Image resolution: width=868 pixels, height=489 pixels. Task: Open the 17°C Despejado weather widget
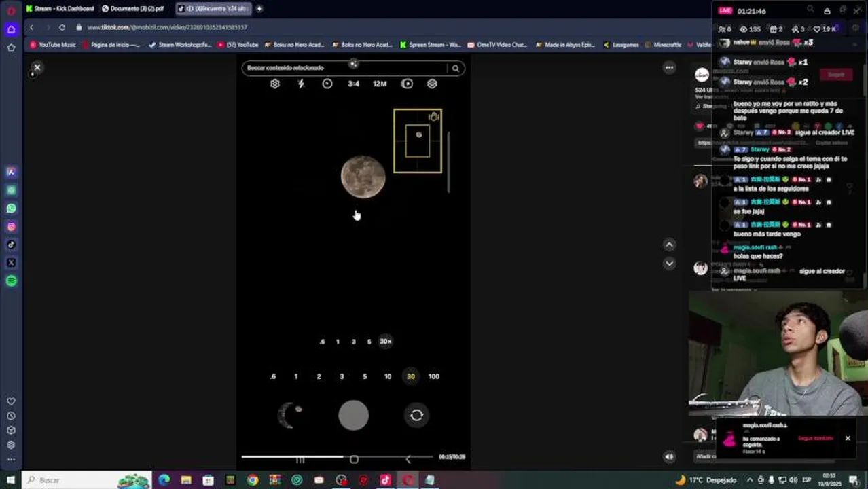coord(706,480)
